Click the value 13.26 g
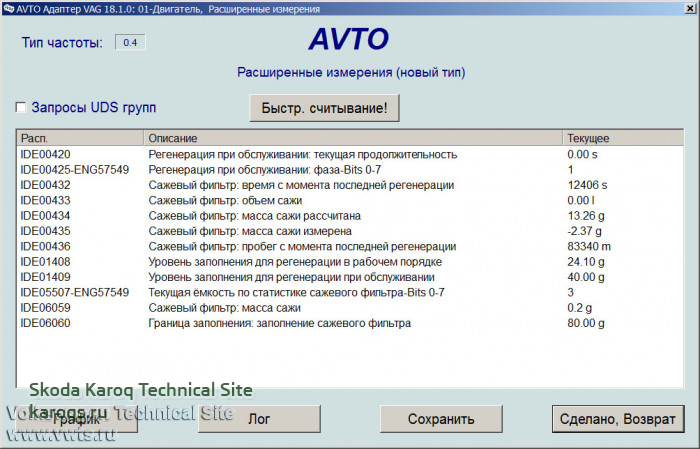This screenshot has height=449, width=700. tap(586, 216)
